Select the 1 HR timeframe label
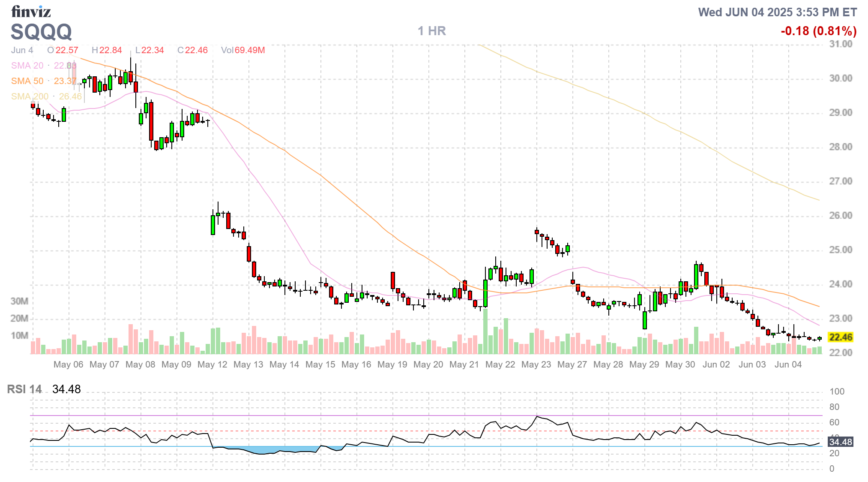This screenshot has width=868, height=482. (431, 31)
